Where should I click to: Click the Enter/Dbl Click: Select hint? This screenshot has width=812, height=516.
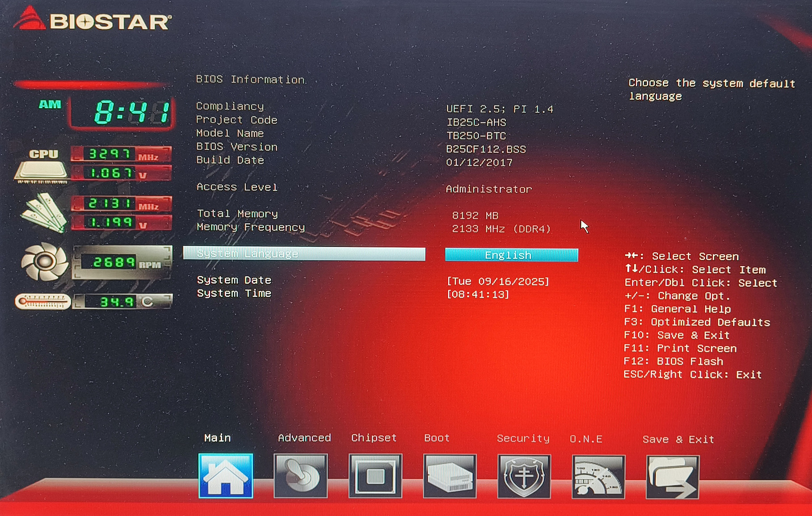click(701, 283)
